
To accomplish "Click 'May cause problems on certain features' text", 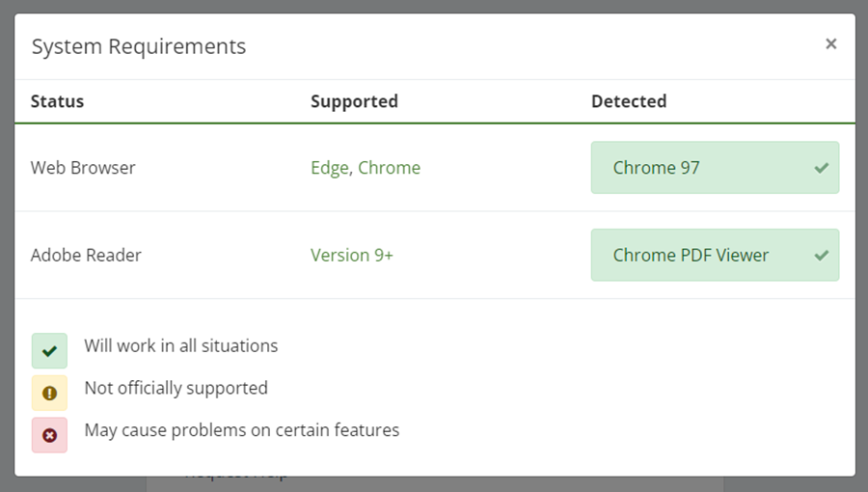I will pos(242,430).
